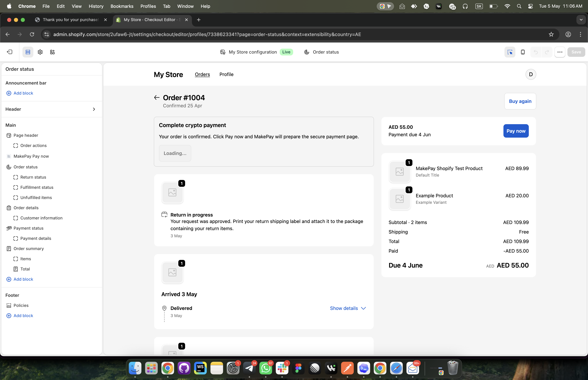Add block under Announcement bar
588x380 pixels.
(x=20, y=93)
